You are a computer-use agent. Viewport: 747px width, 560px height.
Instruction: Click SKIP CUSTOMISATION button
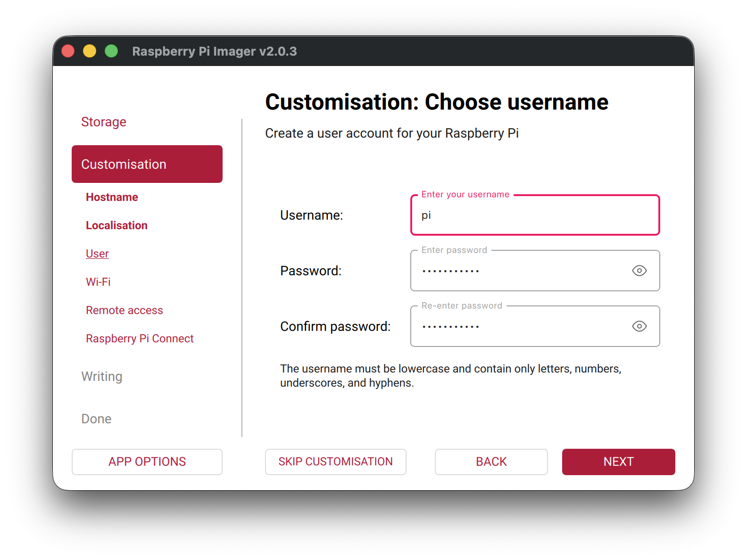tap(335, 461)
